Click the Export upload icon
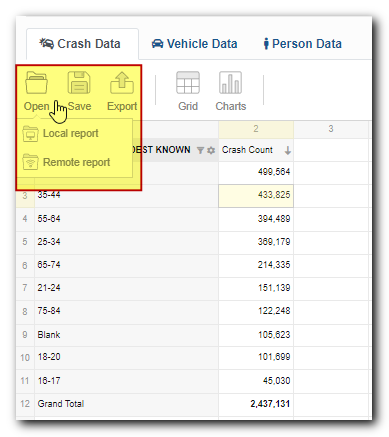This screenshot has width=389, height=437. coord(122,82)
